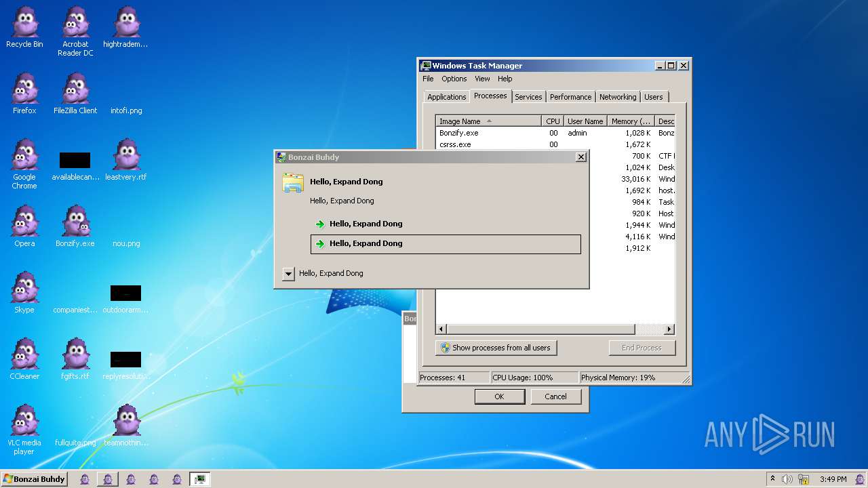Click Cancel in the background dialog

pyautogui.click(x=555, y=396)
